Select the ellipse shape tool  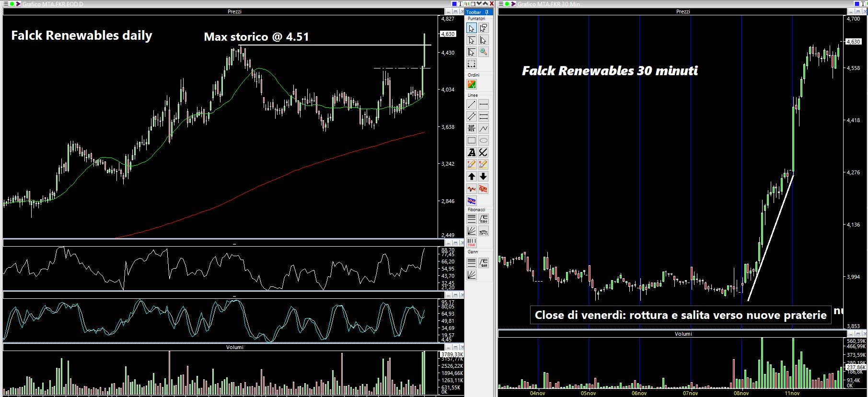483,140
